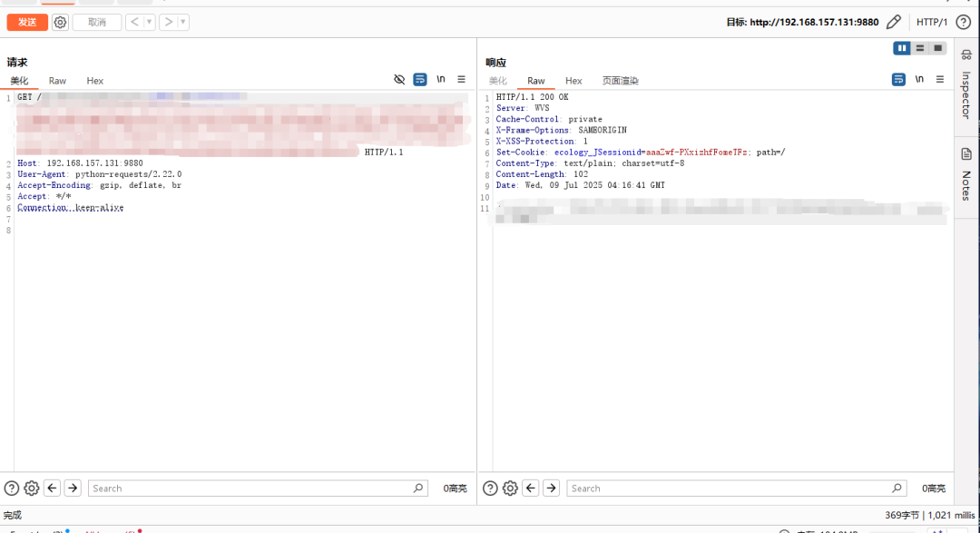The height and width of the screenshot is (533, 980).
Task: Click request search magnifier icon
Action: tap(418, 488)
